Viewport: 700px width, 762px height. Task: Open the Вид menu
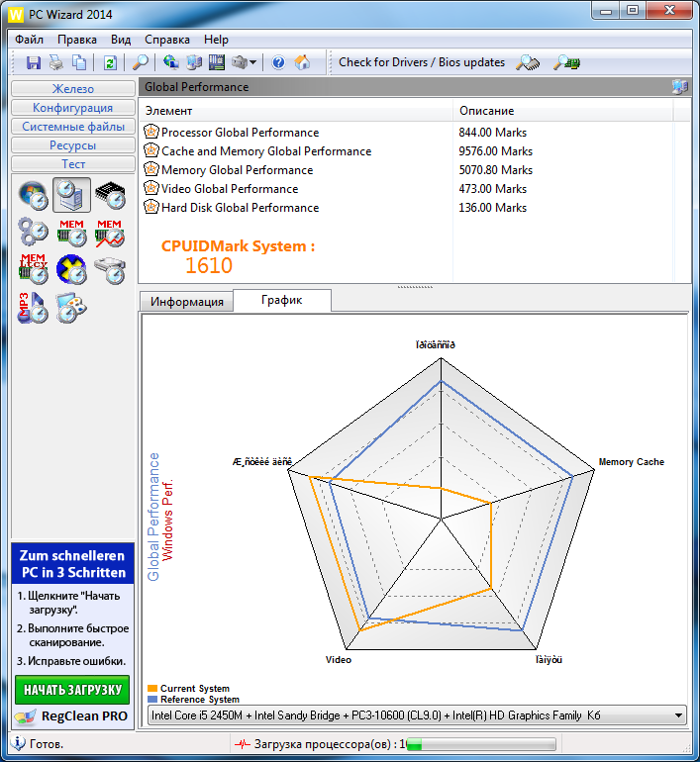(x=121, y=40)
